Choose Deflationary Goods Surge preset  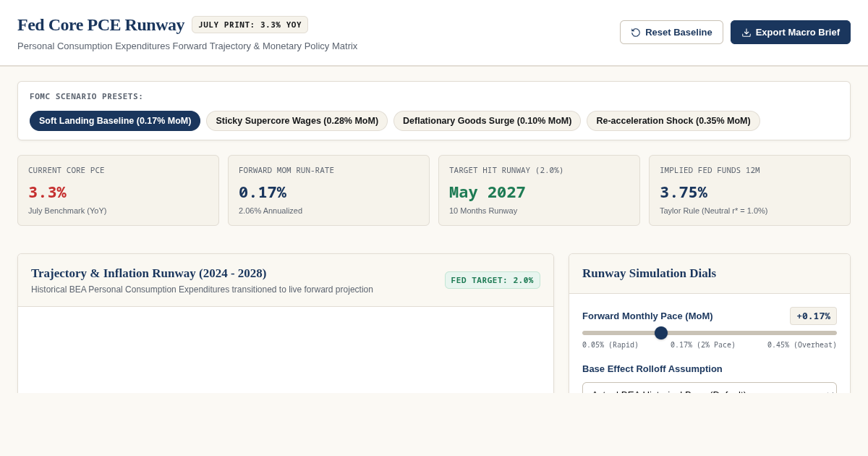click(487, 121)
